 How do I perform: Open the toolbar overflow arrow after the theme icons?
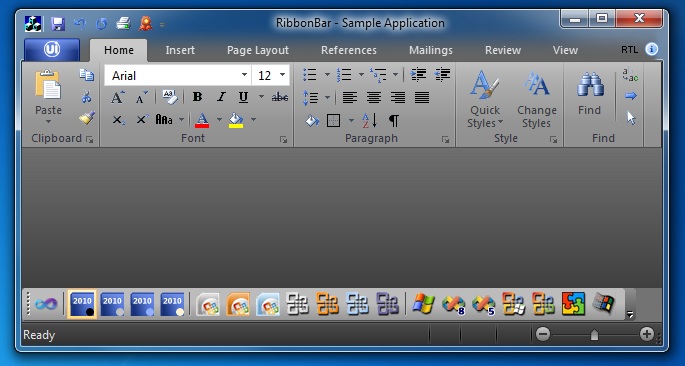(630, 314)
